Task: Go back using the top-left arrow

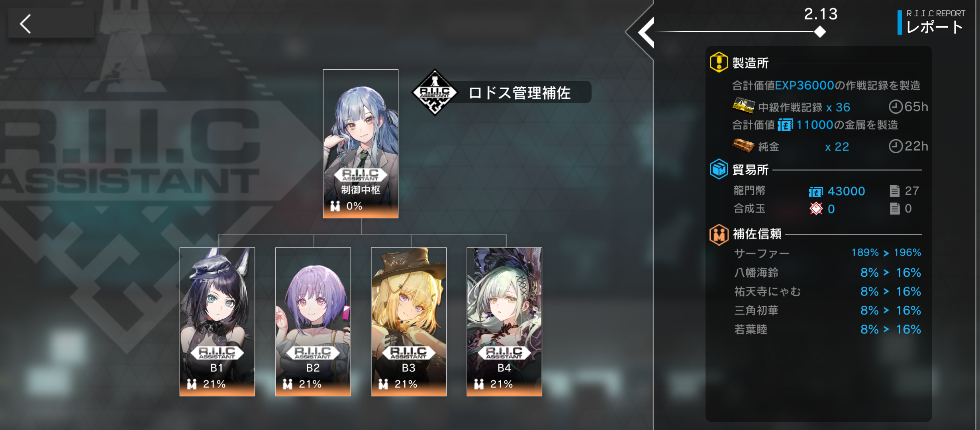Action: [x=51, y=24]
